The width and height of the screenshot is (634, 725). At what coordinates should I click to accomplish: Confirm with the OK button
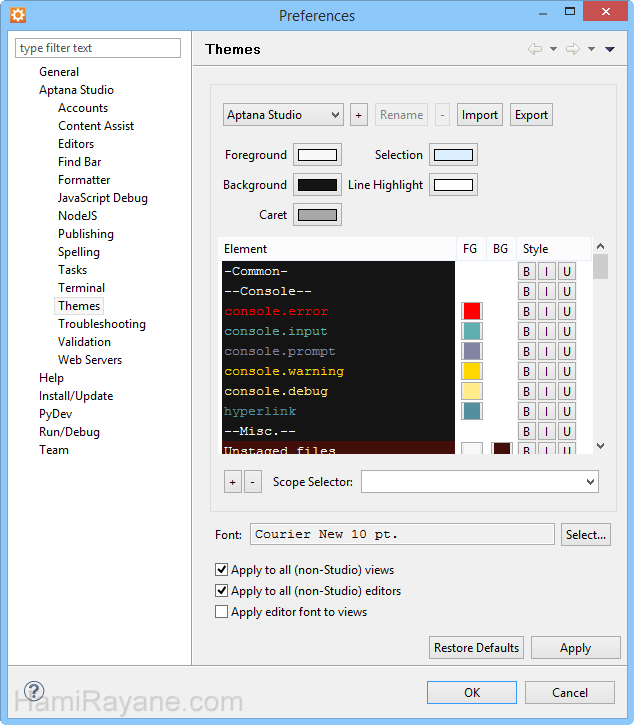coord(472,692)
